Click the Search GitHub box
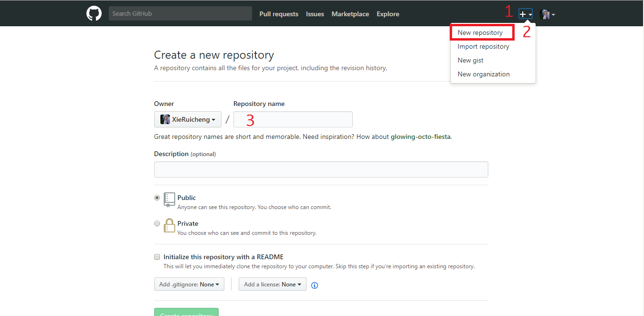Image resolution: width=644 pixels, height=316 pixels. click(180, 13)
